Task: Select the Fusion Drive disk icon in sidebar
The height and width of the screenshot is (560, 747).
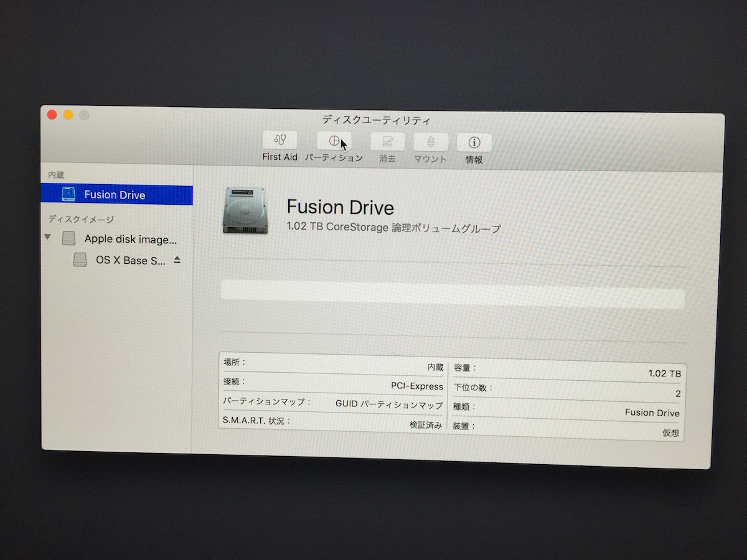Action: click(69, 194)
